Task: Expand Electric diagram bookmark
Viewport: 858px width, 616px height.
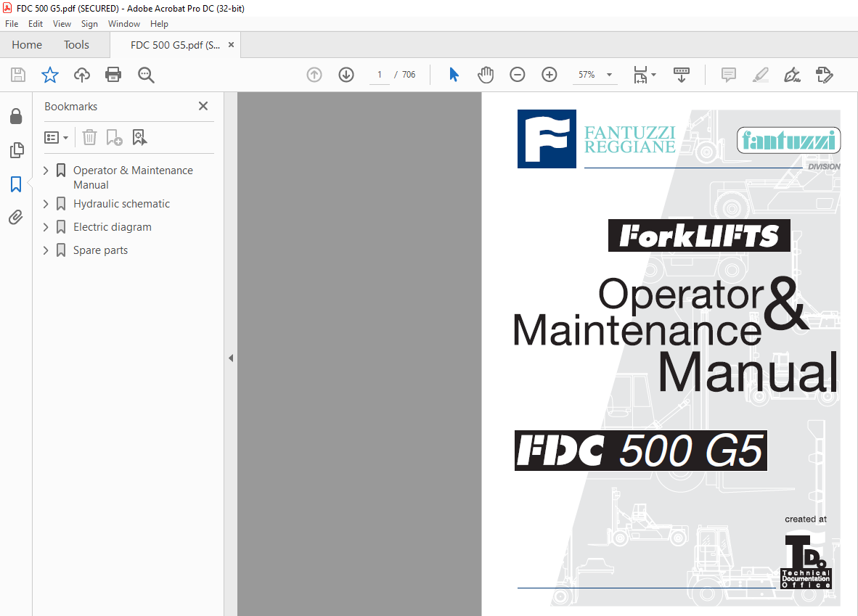Action: point(46,227)
